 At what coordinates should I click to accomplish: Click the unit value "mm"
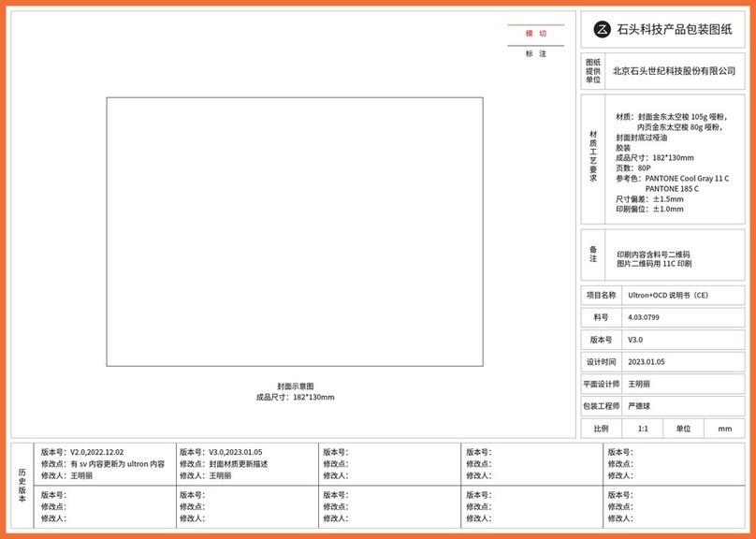pos(725,429)
